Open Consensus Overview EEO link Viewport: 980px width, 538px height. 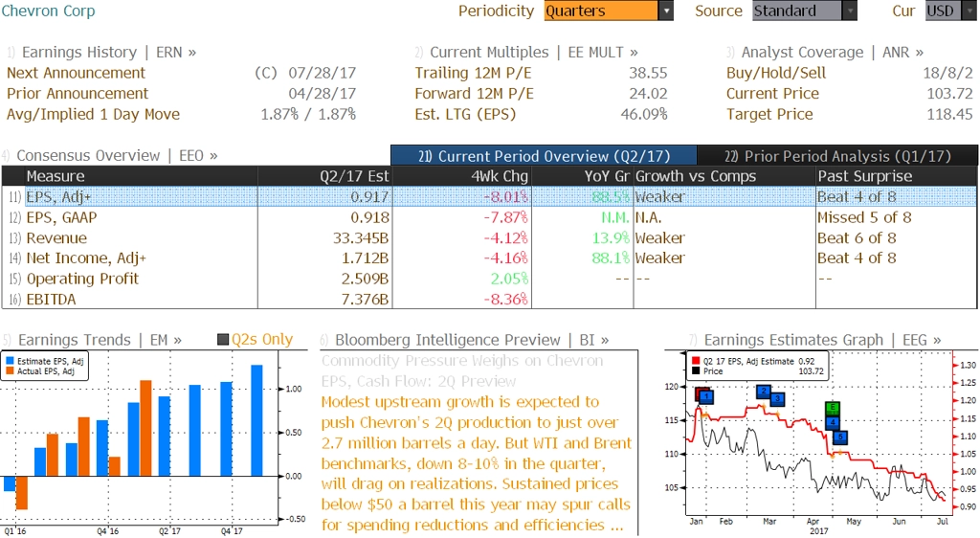(117, 156)
